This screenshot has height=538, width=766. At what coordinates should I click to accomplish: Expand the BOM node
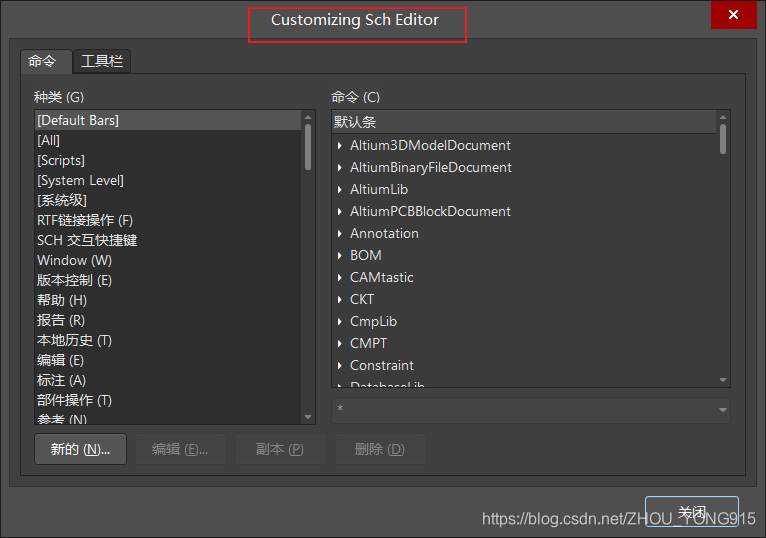(340, 256)
